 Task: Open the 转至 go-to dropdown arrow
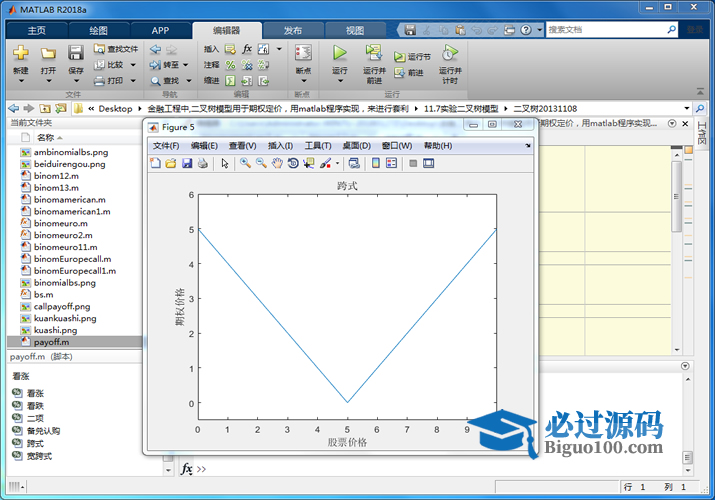(x=186, y=65)
